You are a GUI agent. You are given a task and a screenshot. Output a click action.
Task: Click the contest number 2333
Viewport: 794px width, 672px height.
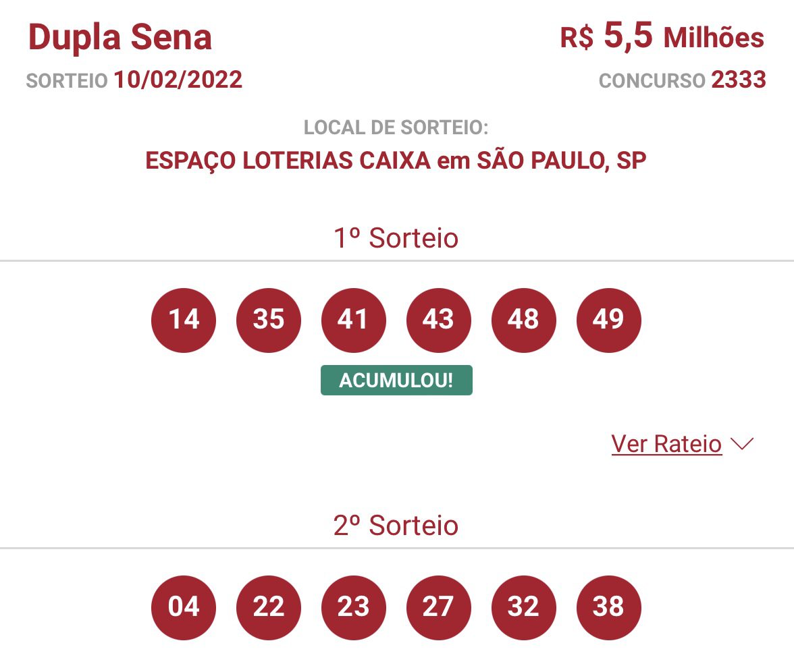739,80
